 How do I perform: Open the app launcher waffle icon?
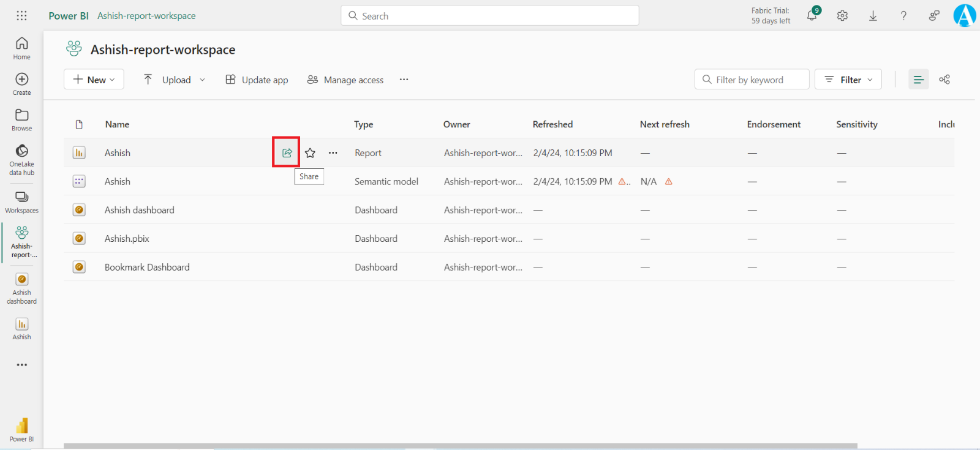21,16
